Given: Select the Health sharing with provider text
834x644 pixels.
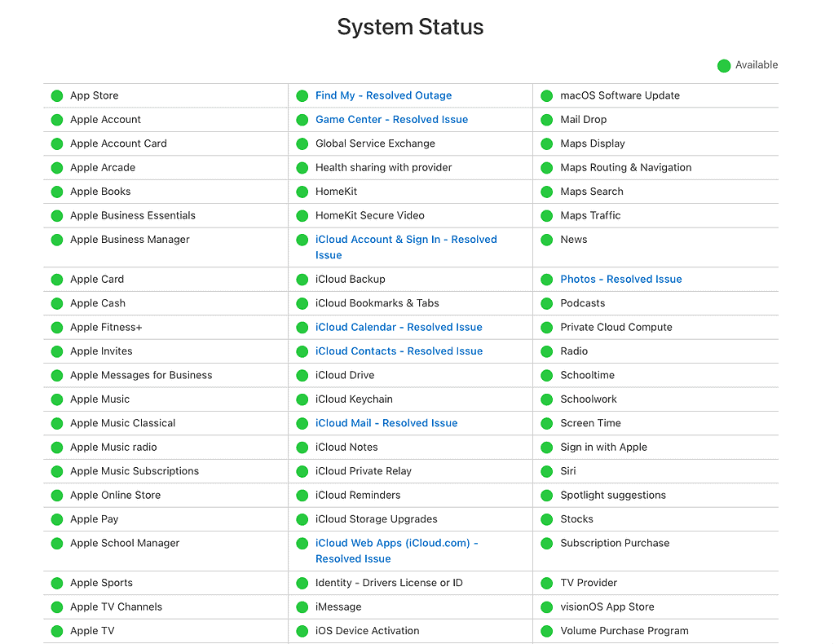Looking at the screenshot, I should point(383,167).
